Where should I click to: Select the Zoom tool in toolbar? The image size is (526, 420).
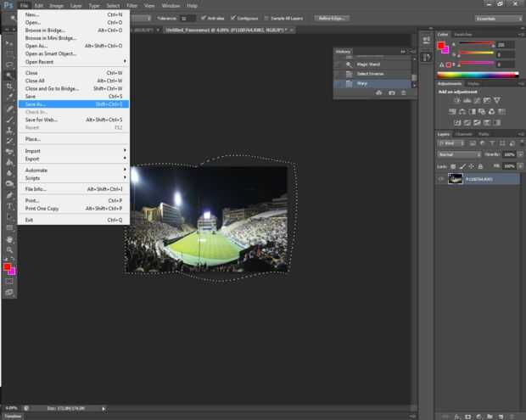[9, 250]
